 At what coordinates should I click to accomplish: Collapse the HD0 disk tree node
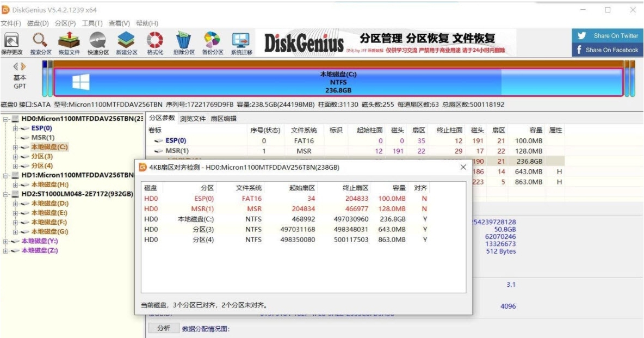point(4,119)
